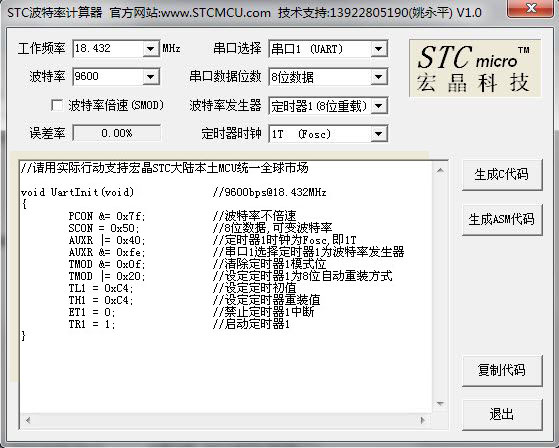Viewport: 559px width, 448px height.
Task: Click the code line "TR1 = 1;"
Action: pos(92,324)
